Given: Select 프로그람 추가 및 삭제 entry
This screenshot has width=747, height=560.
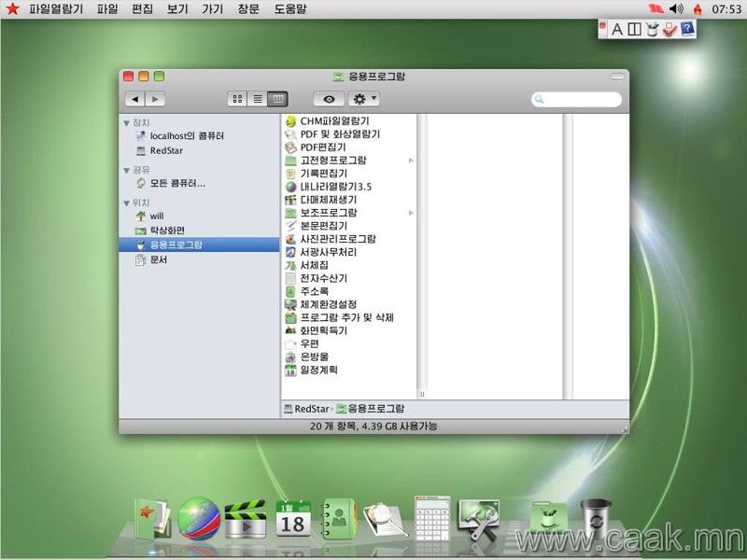Looking at the screenshot, I should click(x=339, y=317).
